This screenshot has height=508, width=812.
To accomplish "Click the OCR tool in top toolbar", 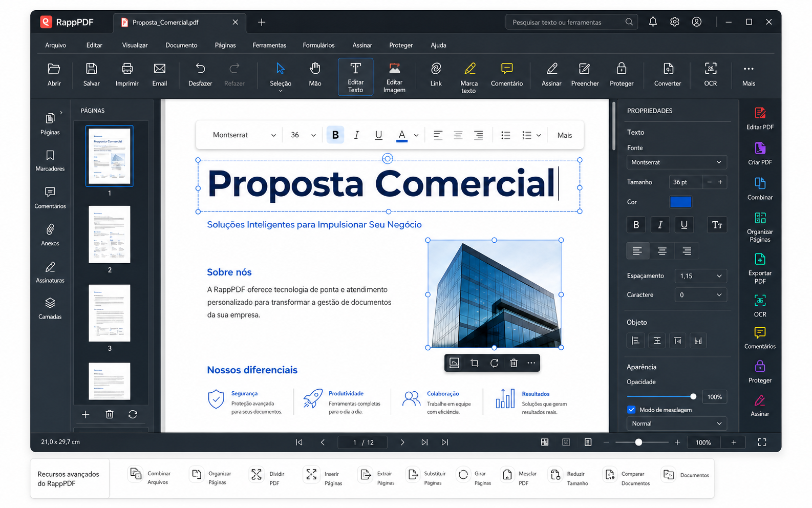I will 710,75.
